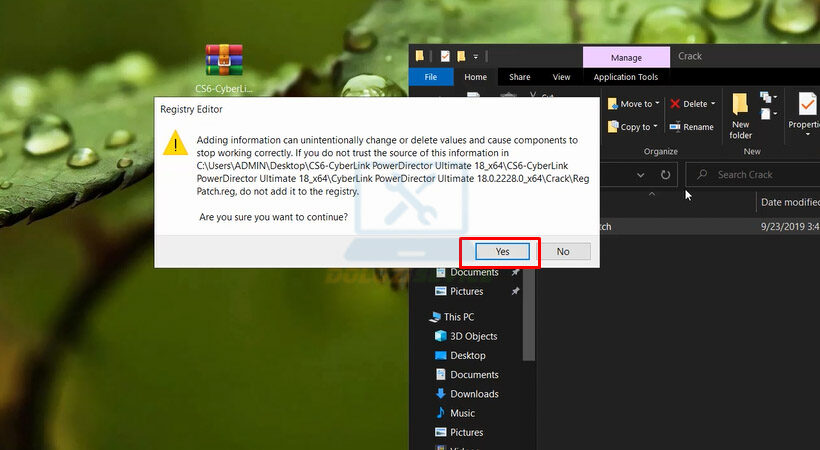Select the 3D Objects folder icon
Screen dimensions: 820x450
point(441,336)
